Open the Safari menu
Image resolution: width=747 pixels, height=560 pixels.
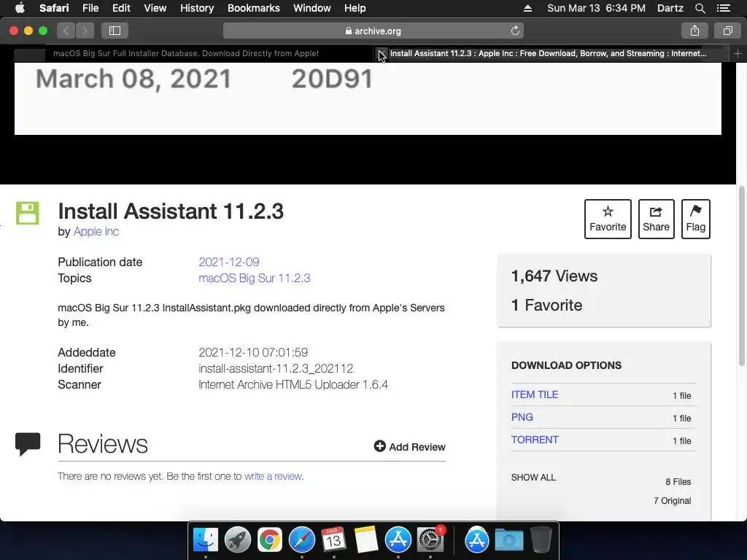(x=54, y=8)
